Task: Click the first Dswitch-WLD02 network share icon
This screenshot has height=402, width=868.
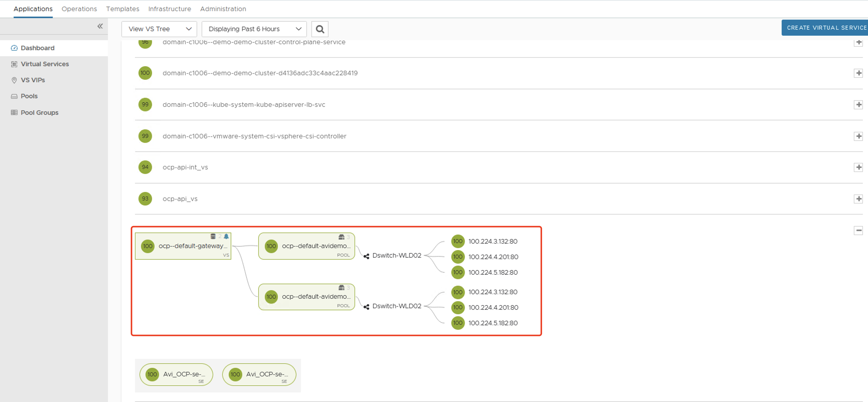Action: point(366,256)
